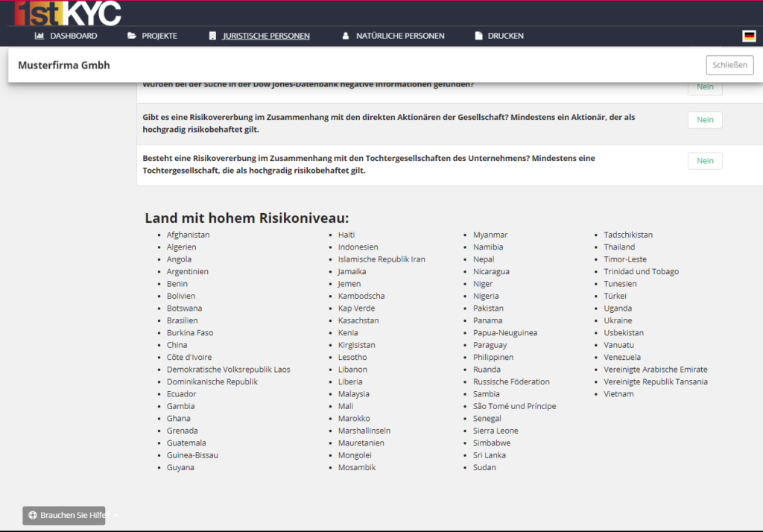Click the Schließen button
The image size is (763, 532).
pos(729,65)
